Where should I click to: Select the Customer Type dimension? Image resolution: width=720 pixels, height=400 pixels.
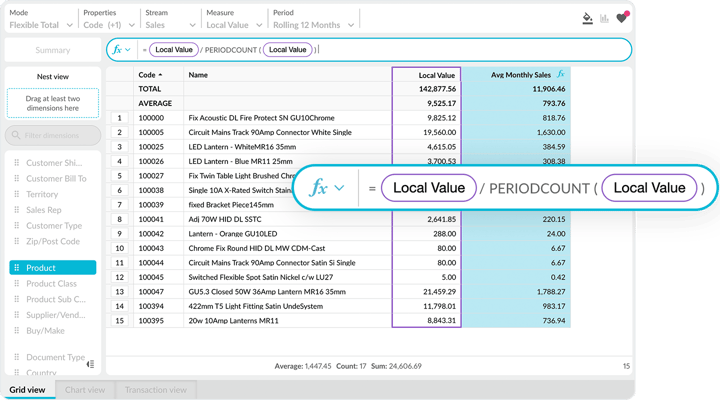click(x=54, y=225)
